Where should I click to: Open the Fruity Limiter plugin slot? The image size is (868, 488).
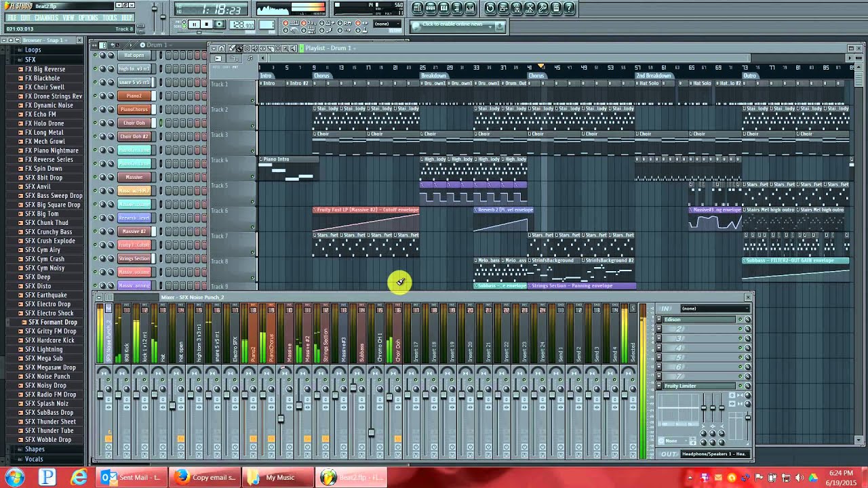[699, 386]
